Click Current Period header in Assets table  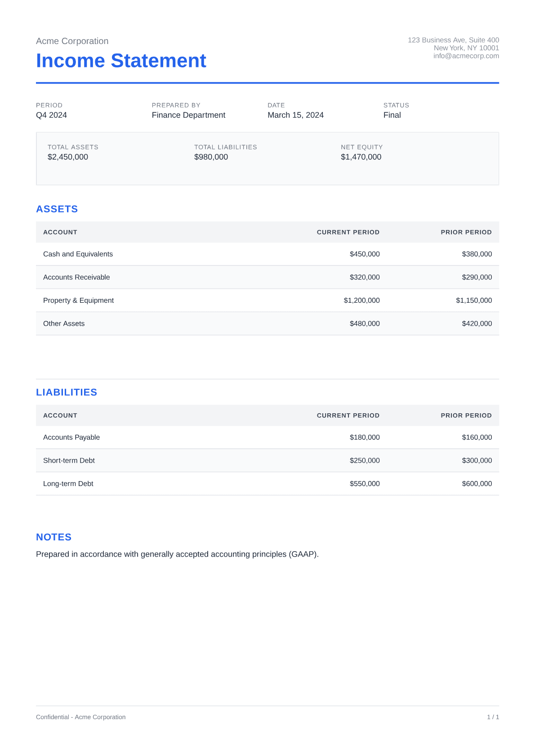click(x=348, y=232)
